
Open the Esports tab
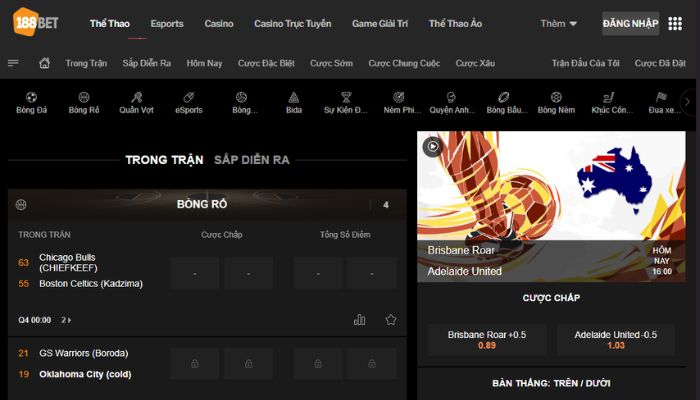point(167,24)
